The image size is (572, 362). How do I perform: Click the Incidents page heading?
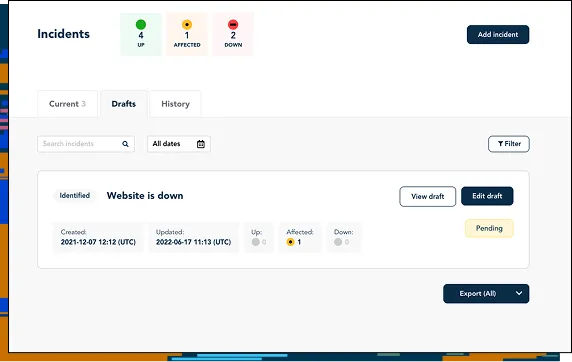coord(63,34)
